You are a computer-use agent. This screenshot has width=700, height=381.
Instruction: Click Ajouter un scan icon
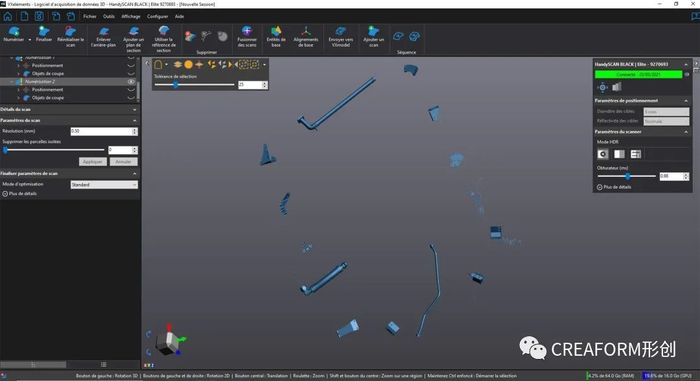click(x=373, y=36)
